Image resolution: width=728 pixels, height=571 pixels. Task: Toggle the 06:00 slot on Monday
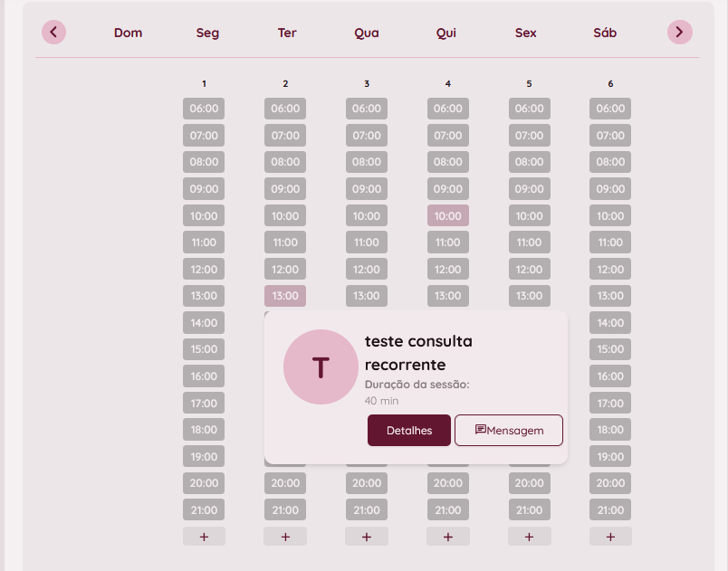(x=204, y=109)
